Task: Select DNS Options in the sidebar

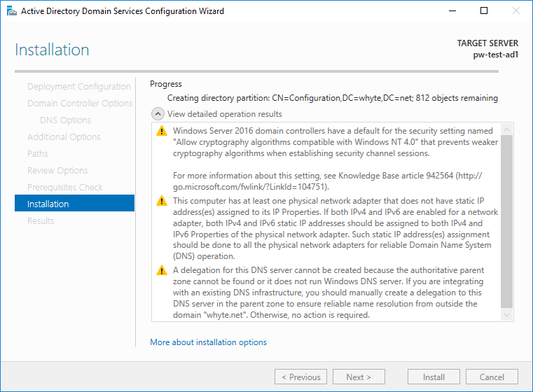Action: (65, 120)
